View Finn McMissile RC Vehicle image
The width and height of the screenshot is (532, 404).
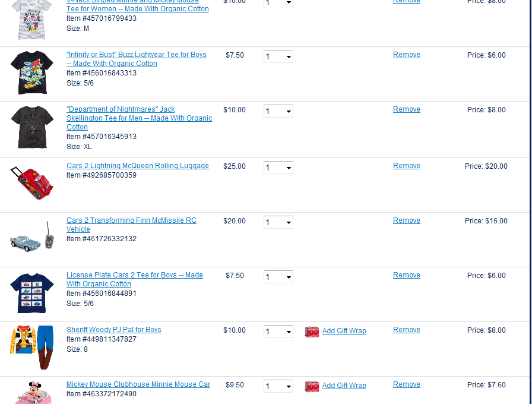click(x=32, y=238)
